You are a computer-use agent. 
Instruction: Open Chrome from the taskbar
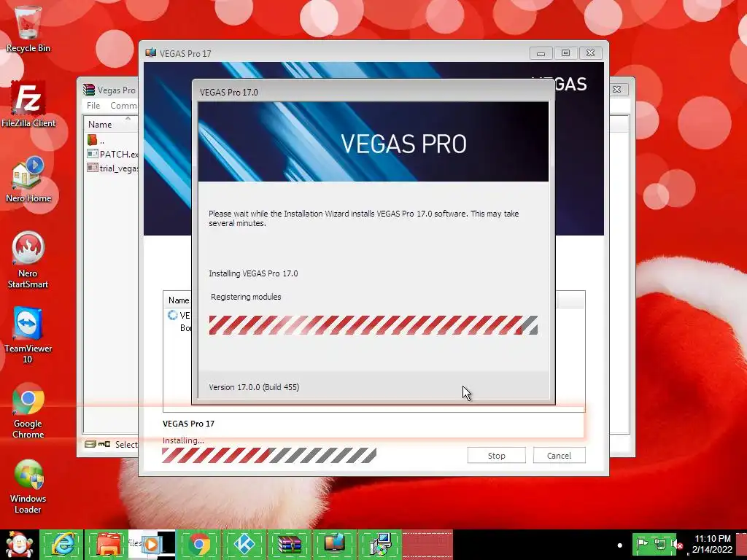click(198, 544)
